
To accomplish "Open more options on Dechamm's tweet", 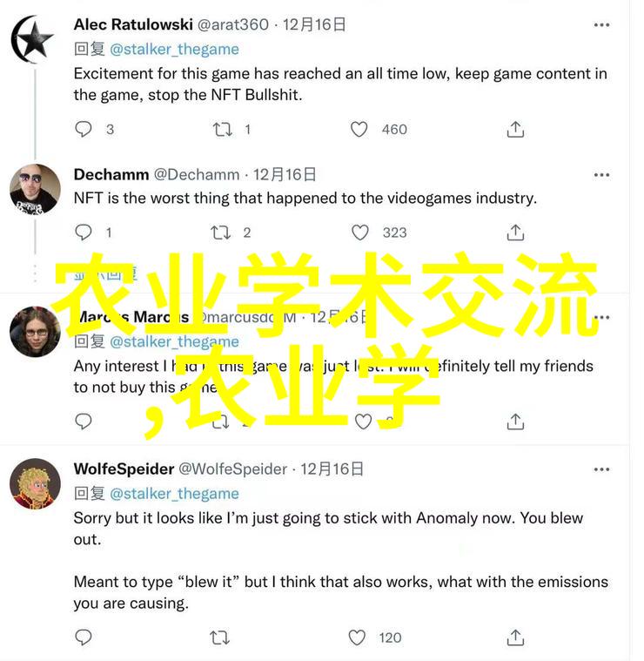I will [601, 175].
